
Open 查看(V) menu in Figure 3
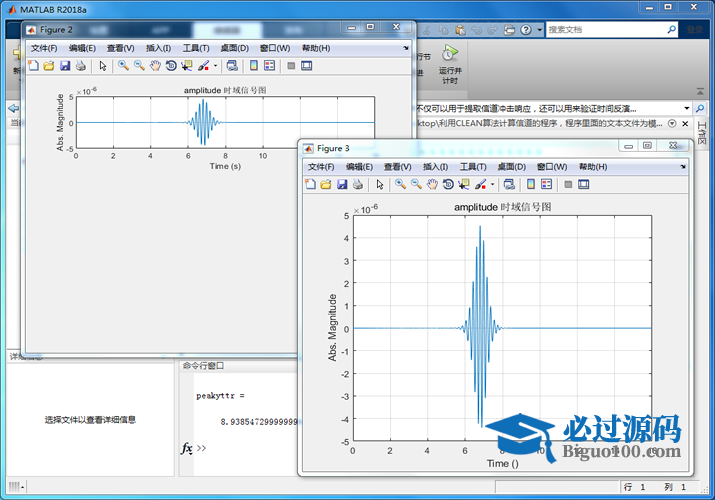click(x=398, y=167)
